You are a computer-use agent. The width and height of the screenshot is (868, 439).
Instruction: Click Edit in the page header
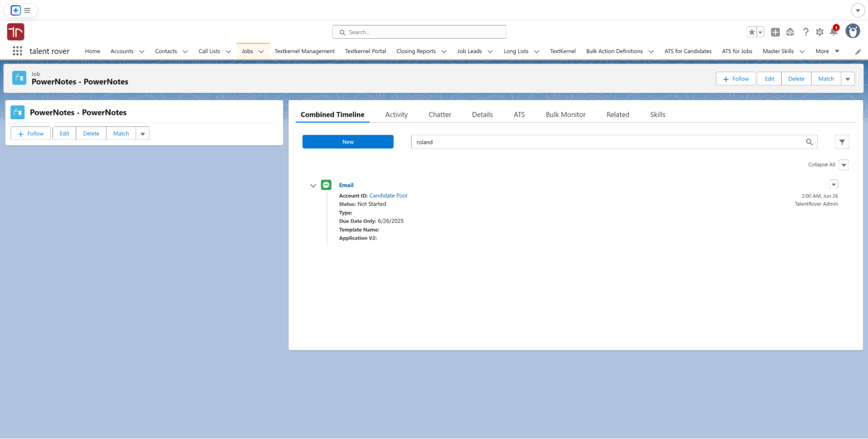click(769, 79)
